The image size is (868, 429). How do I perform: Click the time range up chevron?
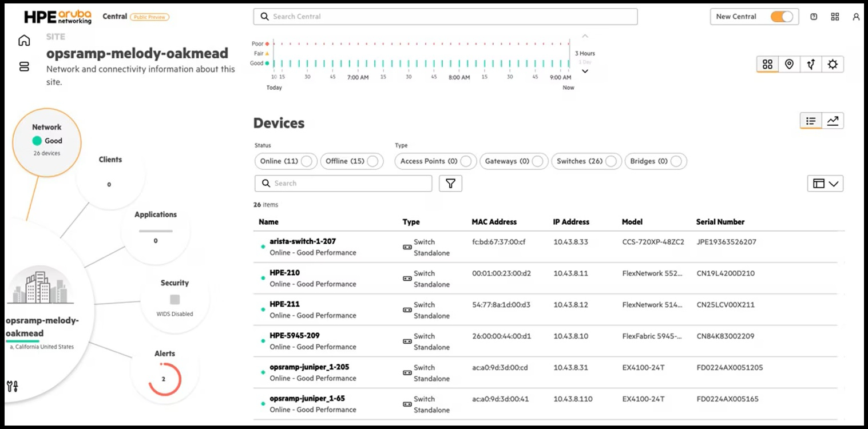coord(585,37)
